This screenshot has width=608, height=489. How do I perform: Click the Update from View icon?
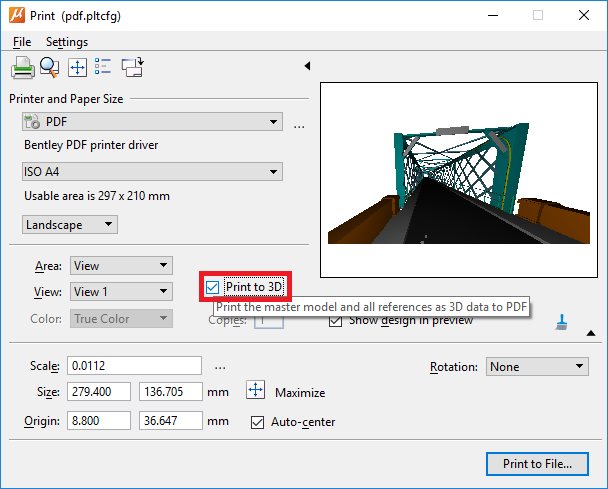coord(132,68)
